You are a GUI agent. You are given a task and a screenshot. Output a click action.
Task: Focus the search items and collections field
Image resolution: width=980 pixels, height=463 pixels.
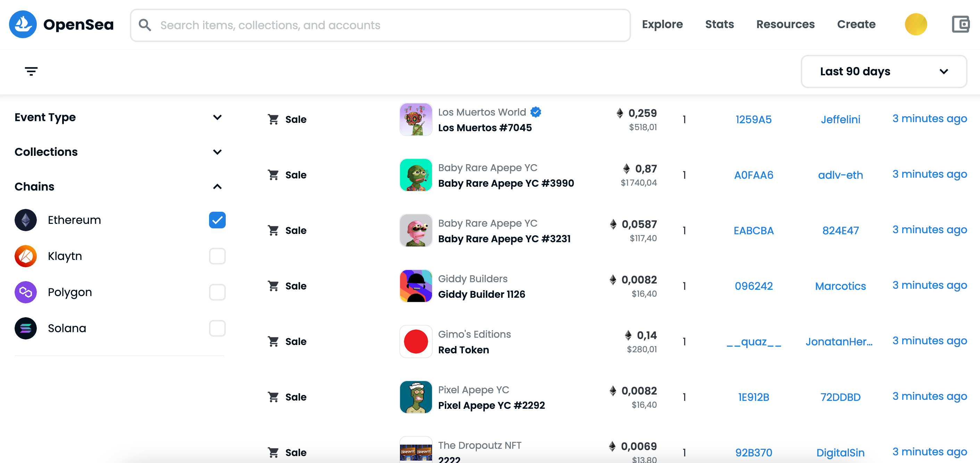(x=380, y=25)
